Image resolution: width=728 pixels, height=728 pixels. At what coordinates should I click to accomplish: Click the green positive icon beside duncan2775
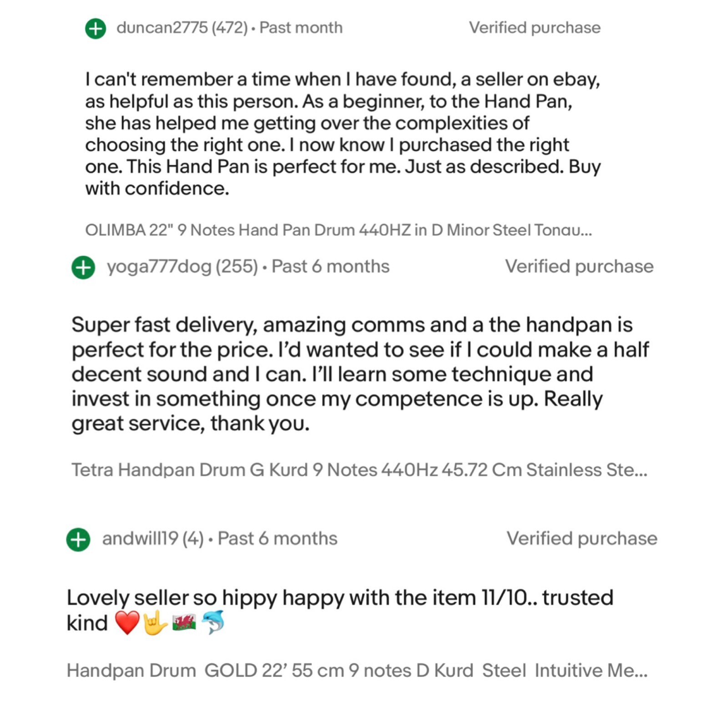pos(96,29)
